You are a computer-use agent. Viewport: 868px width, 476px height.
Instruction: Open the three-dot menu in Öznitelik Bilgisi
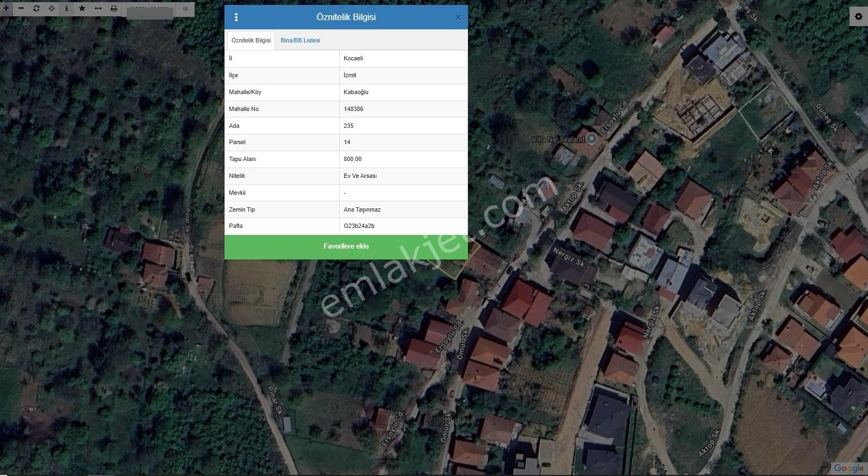(236, 17)
